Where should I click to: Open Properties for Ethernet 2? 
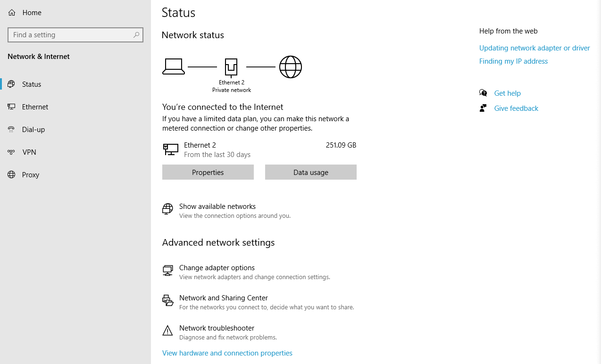click(208, 172)
